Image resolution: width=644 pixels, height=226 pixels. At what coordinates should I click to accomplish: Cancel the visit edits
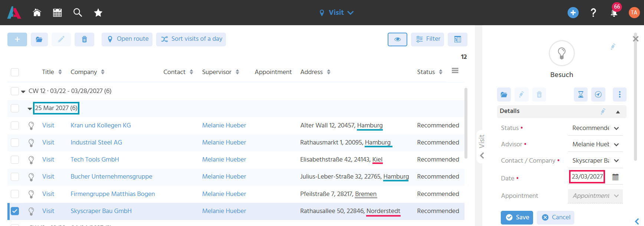pos(556,217)
